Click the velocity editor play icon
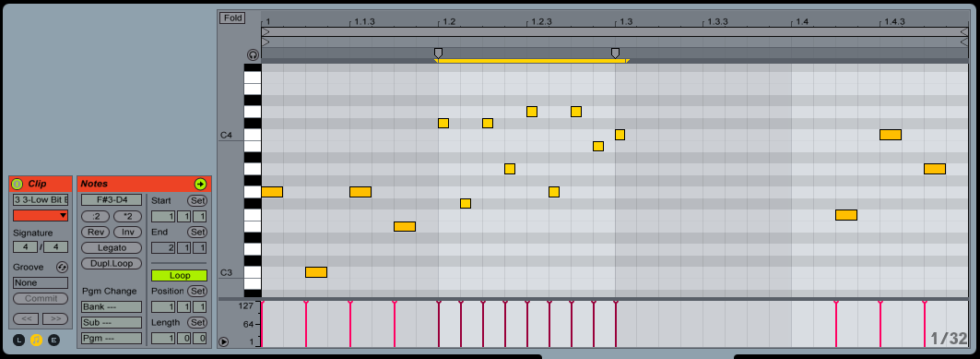Screen dimensions: 980x359 [x=224, y=341]
